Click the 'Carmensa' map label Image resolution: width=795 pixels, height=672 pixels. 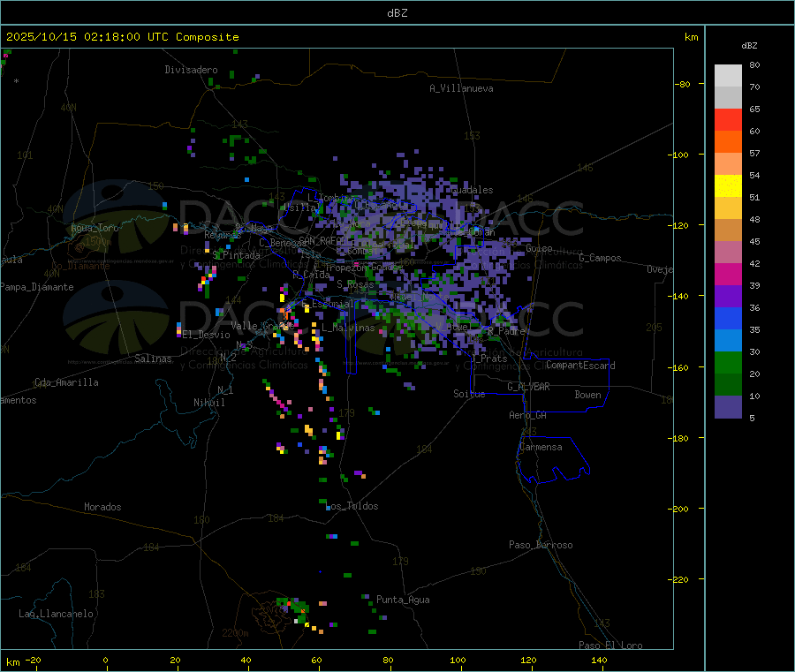(541, 447)
